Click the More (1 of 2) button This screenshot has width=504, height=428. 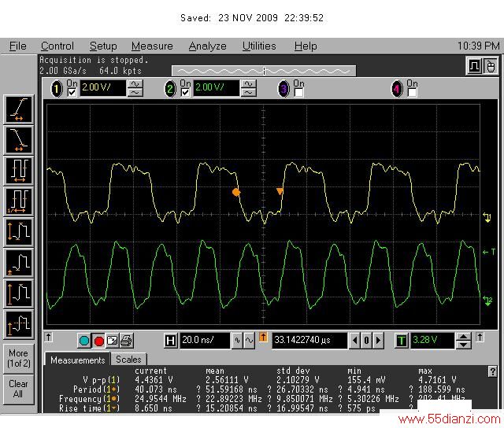click(x=19, y=358)
